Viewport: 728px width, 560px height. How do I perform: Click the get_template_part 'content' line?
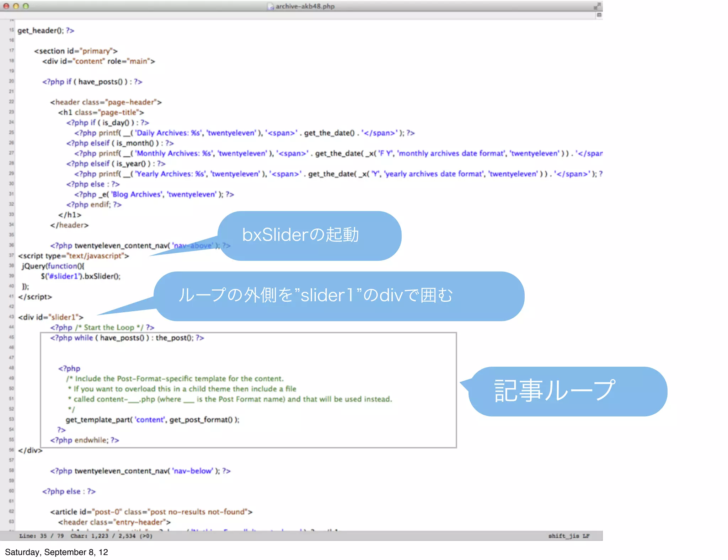(152, 420)
